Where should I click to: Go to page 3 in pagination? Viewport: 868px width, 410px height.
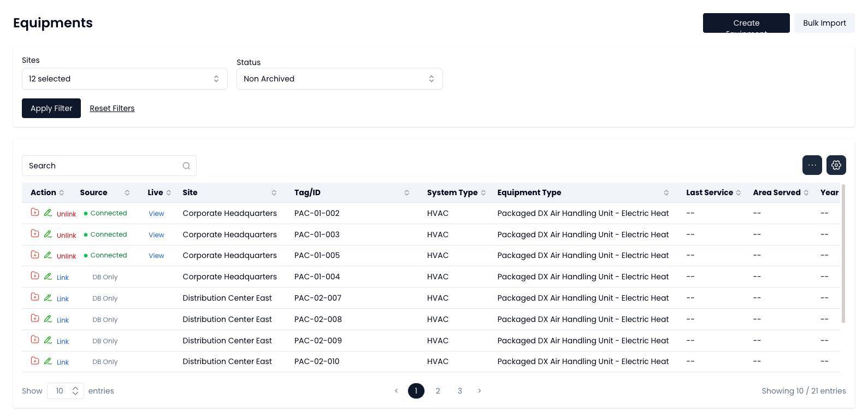[x=459, y=391]
